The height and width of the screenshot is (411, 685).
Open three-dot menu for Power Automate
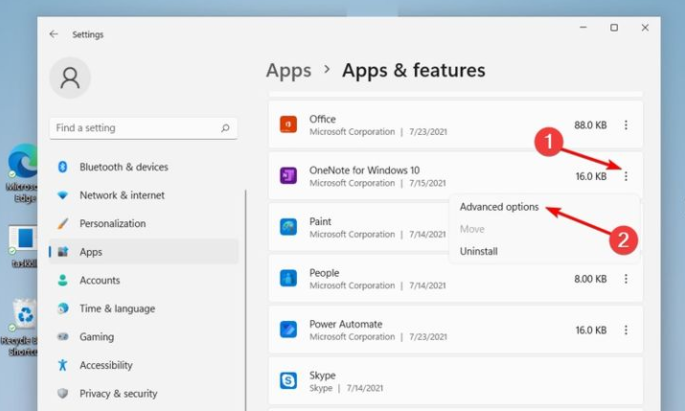click(x=626, y=329)
